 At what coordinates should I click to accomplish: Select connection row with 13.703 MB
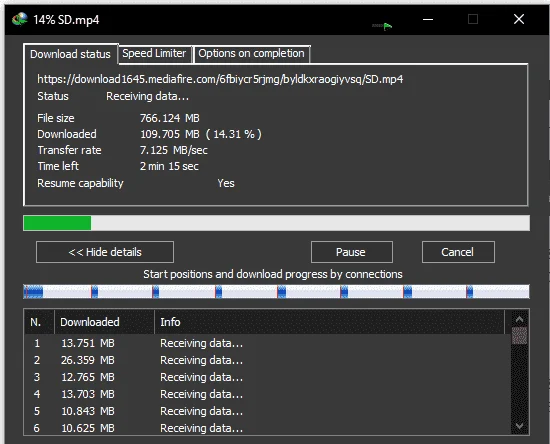[267, 394]
